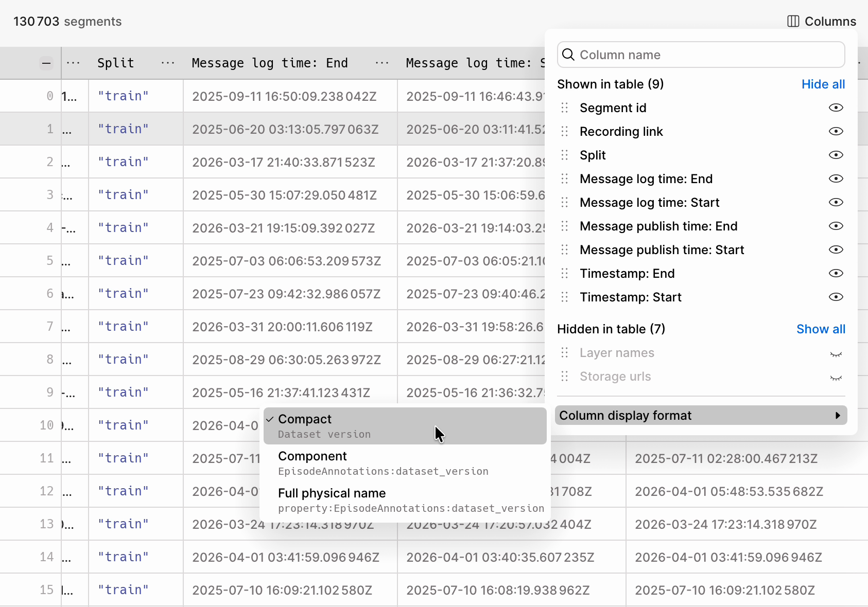Click the Segment id label in column list
The width and height of the screenshot is (868, 607).
[613, 108]
